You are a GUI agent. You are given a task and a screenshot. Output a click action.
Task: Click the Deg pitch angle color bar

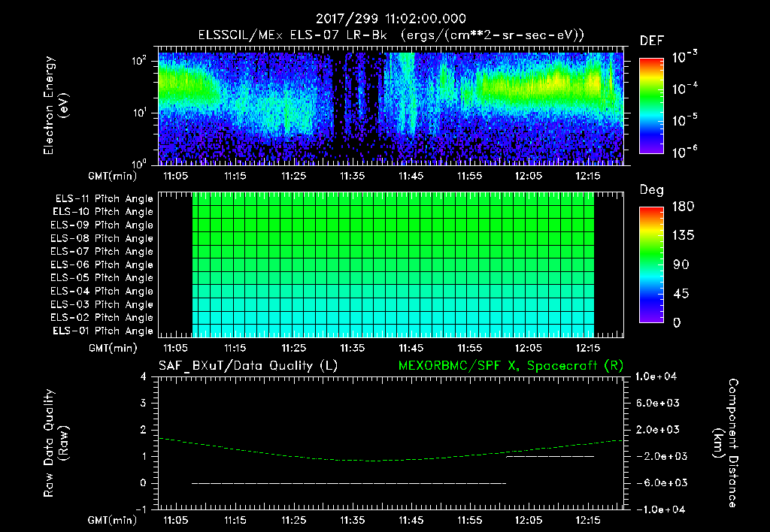click(651, 265)
